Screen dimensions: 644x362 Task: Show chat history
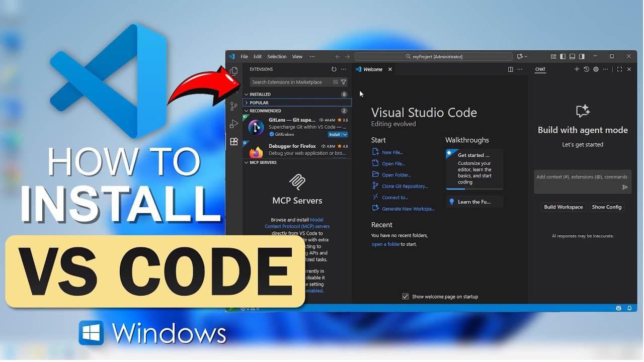click(586, 69)
